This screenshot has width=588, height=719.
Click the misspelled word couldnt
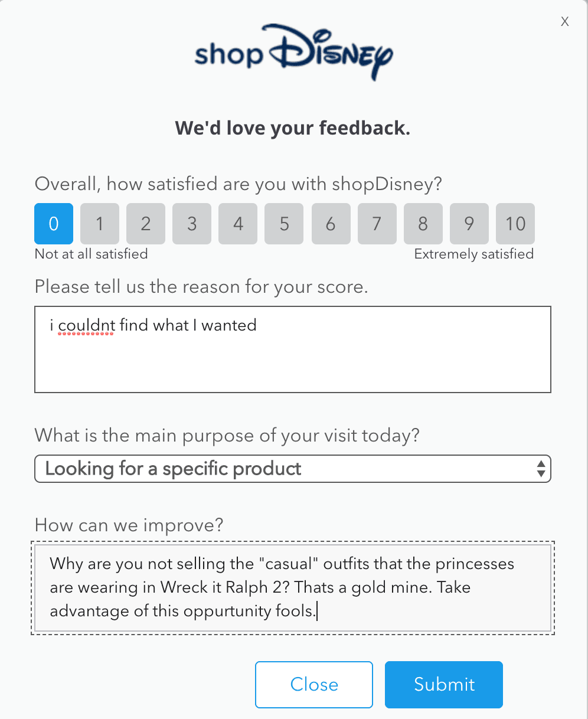86,325
